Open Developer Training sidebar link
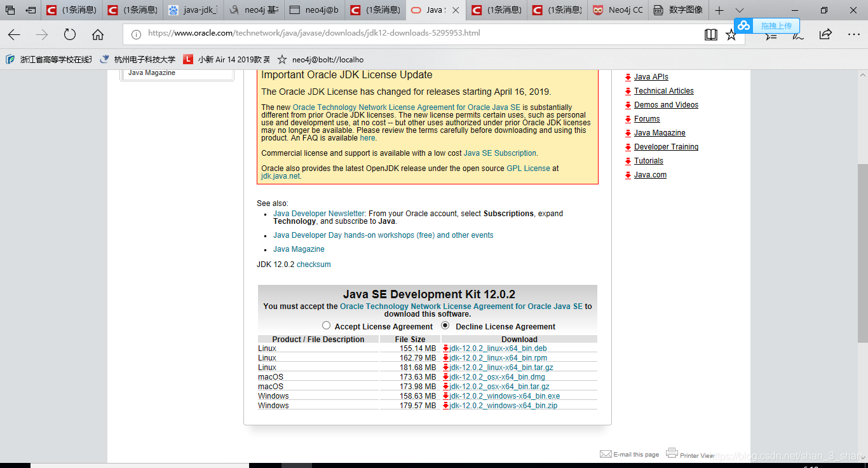The width and height of the screenshot is (868, 468). [x=666, y=147]
